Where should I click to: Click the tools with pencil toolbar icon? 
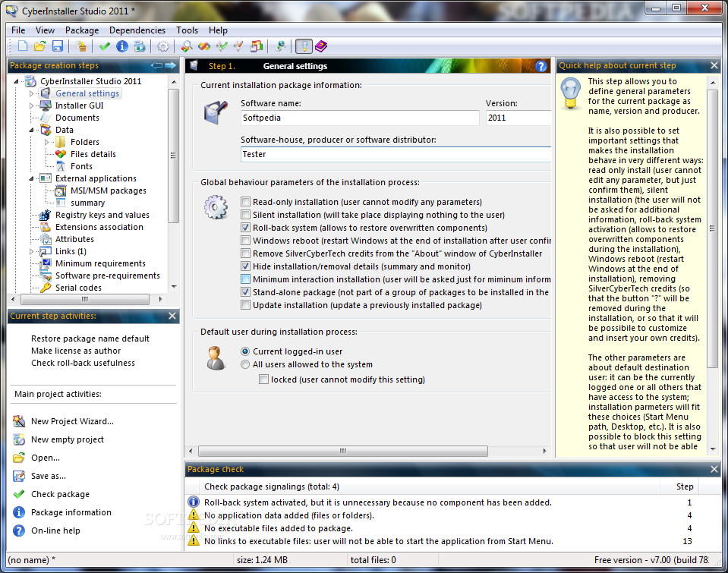[238, 46]
